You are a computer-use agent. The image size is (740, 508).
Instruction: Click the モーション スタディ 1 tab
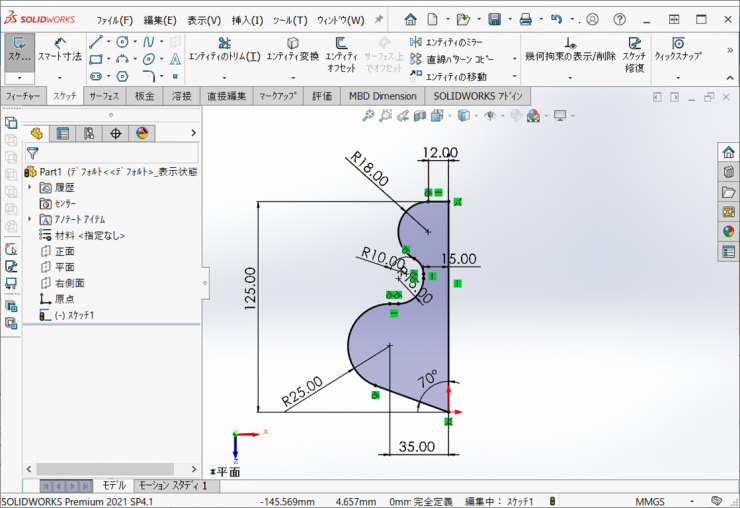pyautogui.click(x=172, y=485)
